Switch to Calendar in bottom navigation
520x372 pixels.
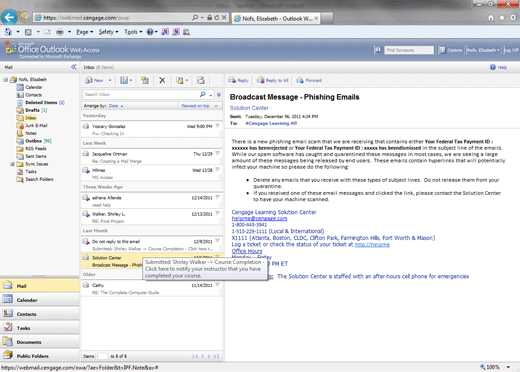[x=39, y=300]
